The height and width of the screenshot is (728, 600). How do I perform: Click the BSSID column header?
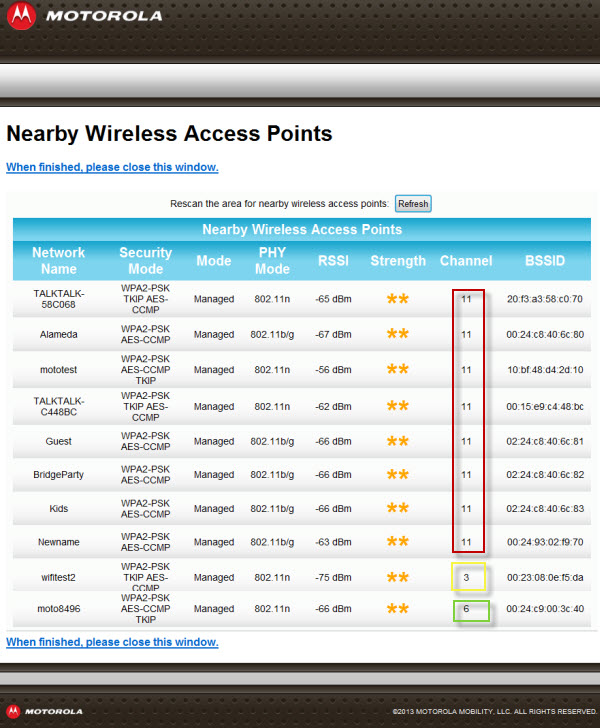pos(545,261)
